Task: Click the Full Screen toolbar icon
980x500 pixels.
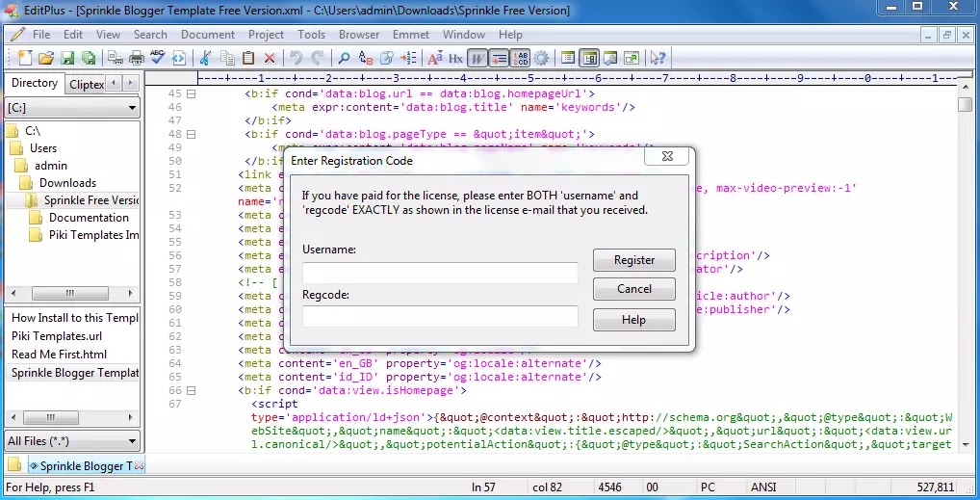Action: [632, 58]
